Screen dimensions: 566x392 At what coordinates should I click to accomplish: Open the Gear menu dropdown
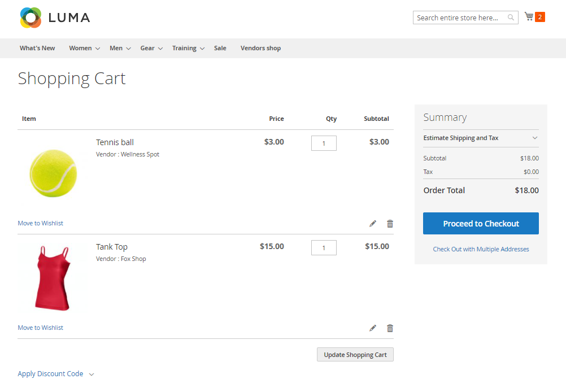coord(151,48)
